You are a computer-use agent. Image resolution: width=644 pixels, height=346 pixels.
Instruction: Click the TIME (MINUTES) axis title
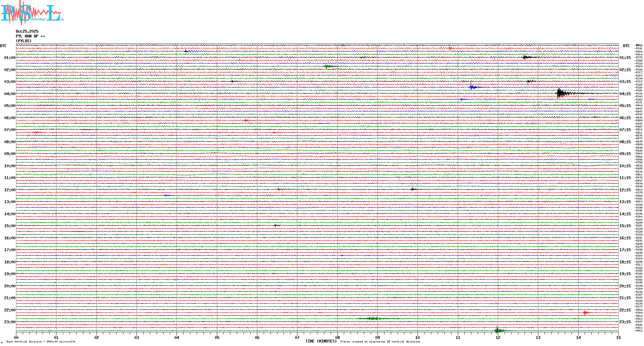[321, 341]
